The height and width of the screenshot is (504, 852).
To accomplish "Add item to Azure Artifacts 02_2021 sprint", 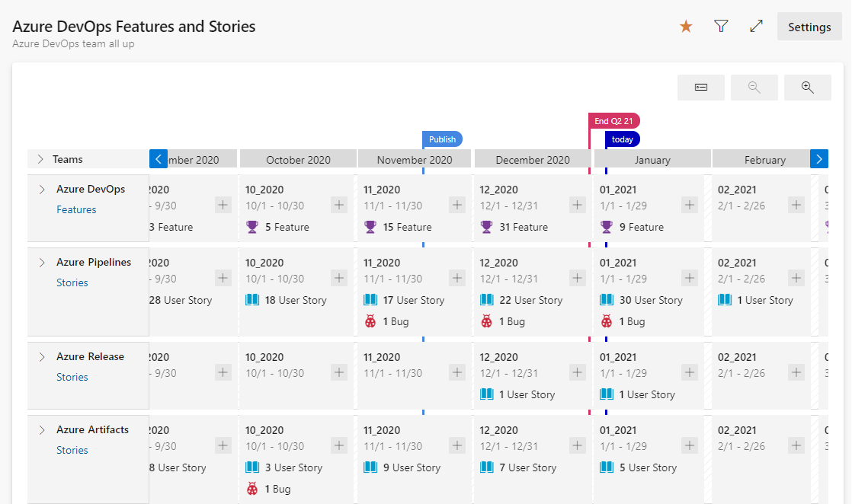I will pyautogui.click(x=796, y=445).
